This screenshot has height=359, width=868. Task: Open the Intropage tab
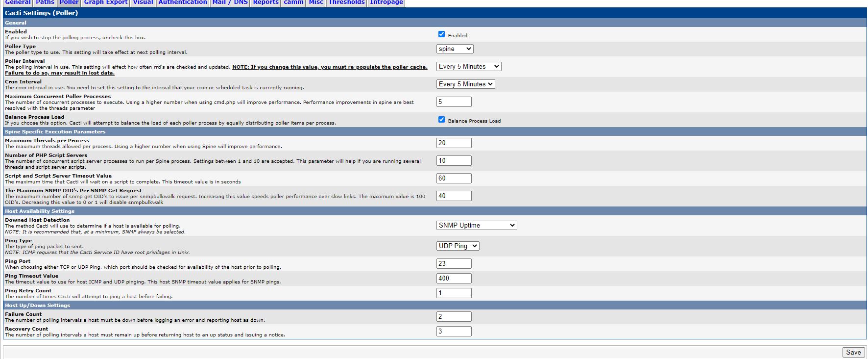386,2
